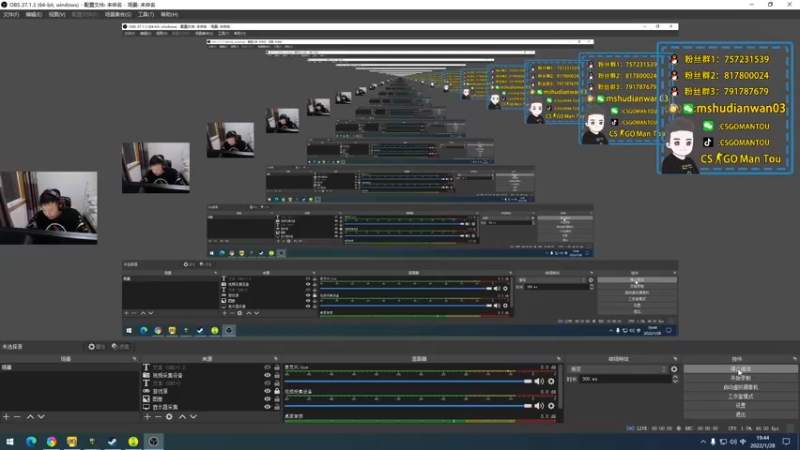The width and height of the screenshot is (800, 450).
Task: Pop out the 混音器 dock panel
Action: click(559, 359)
